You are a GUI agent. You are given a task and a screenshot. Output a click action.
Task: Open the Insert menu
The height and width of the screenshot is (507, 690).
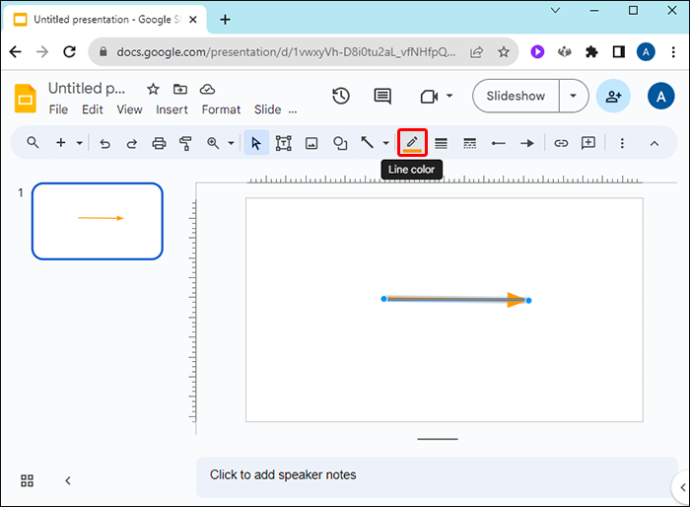(172, 109)
